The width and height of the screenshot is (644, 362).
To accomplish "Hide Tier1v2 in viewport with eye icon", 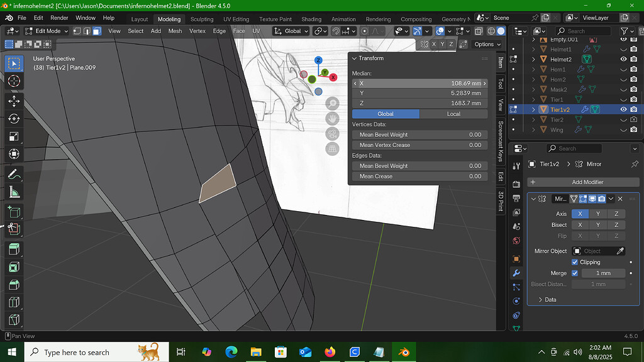I will tap(623, 109).
